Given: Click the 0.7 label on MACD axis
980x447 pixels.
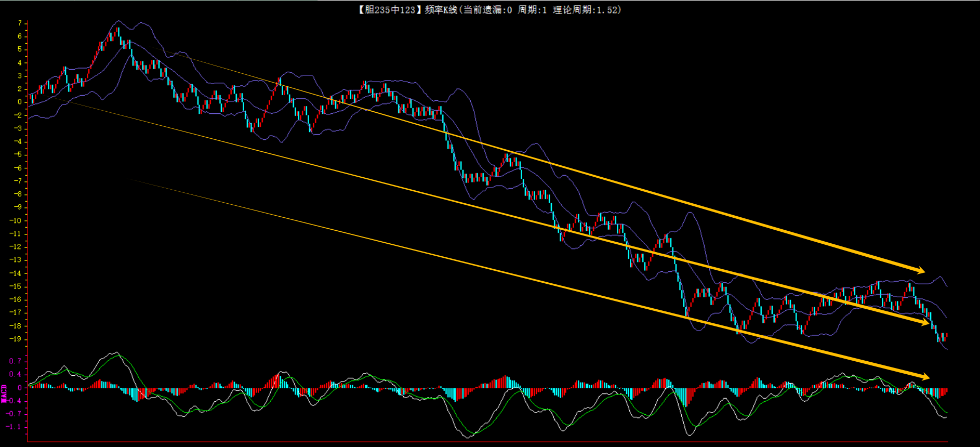Looking at the screenshot, I should [15, 361].
